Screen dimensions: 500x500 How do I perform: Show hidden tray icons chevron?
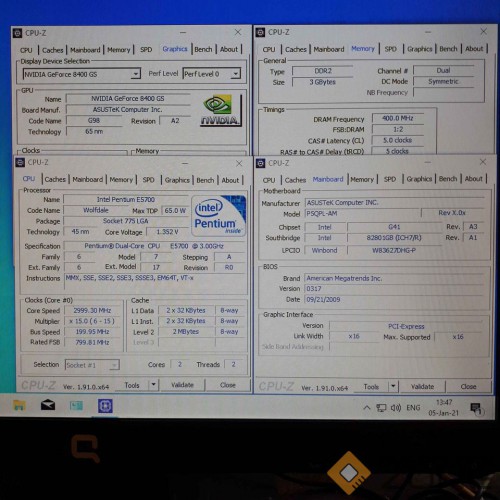367,407
